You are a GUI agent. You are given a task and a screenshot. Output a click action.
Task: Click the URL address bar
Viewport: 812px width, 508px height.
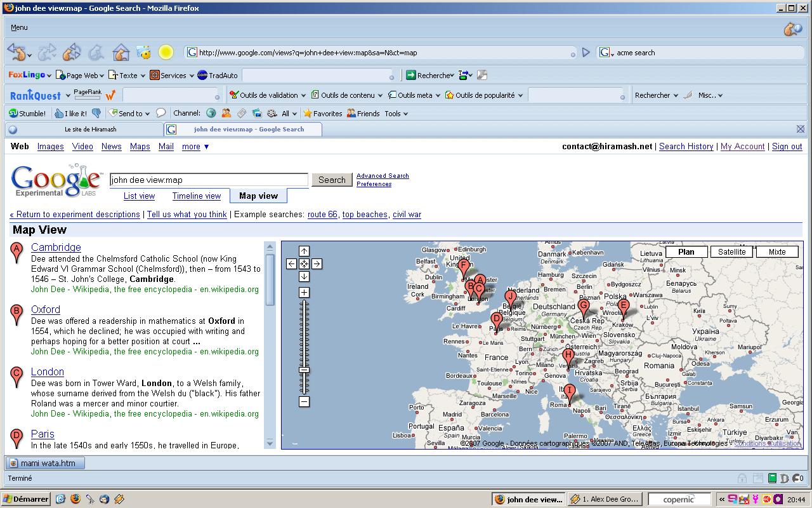(x=382, y=53)
